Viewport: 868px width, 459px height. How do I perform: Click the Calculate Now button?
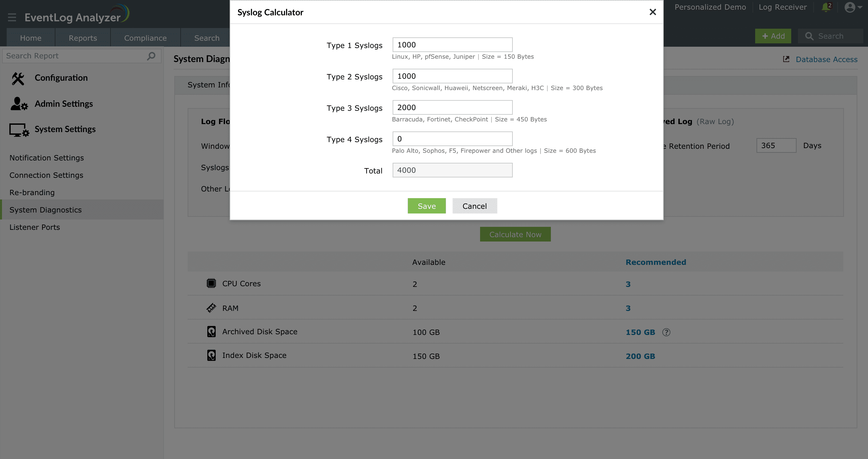515,234
